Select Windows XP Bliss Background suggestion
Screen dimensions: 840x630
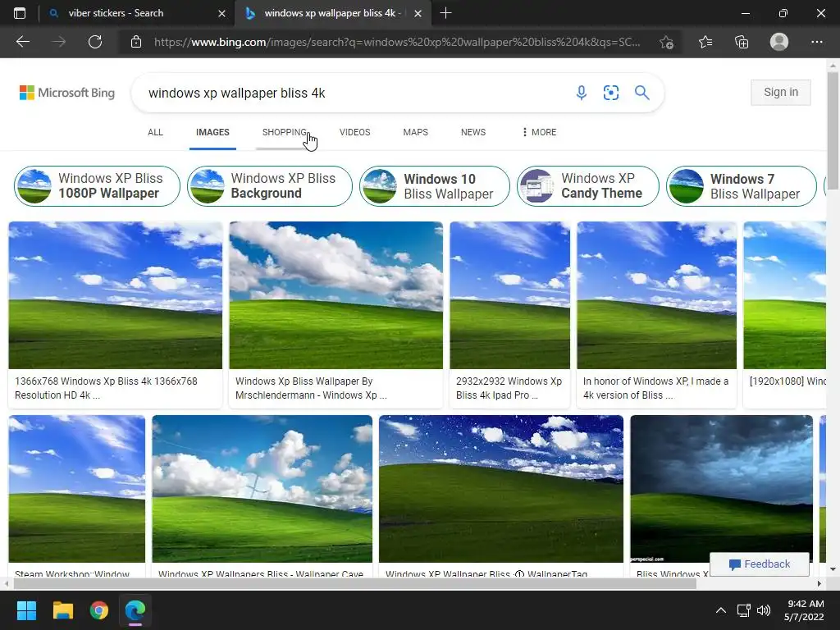click(x=270, y=186)
